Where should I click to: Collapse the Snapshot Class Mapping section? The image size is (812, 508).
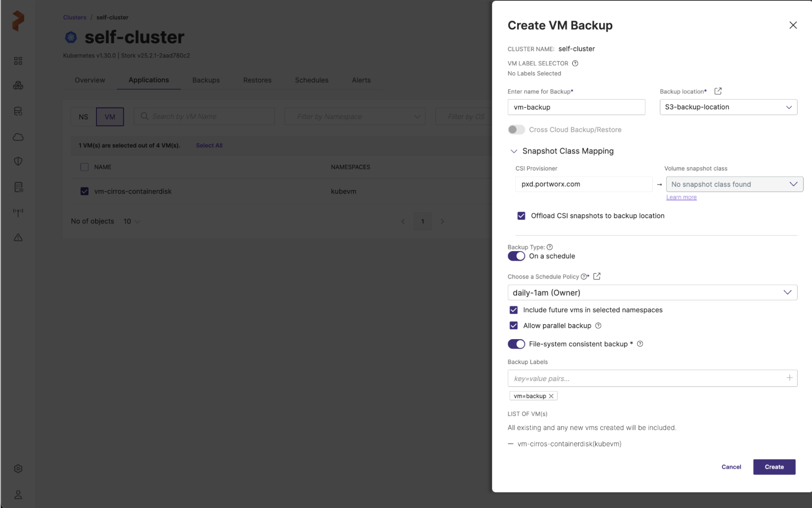click(x=514, y=151)
